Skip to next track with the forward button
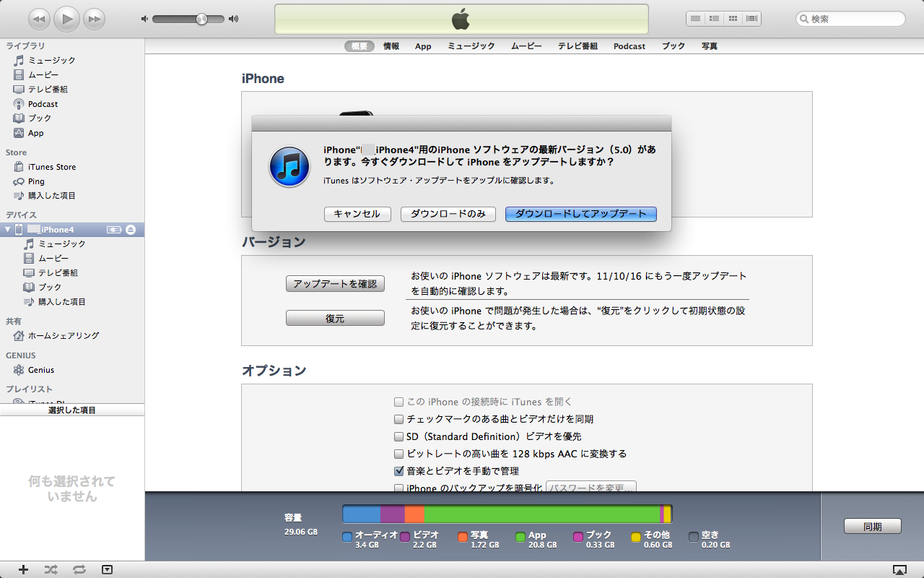924x578 pixels. point(94,19)
